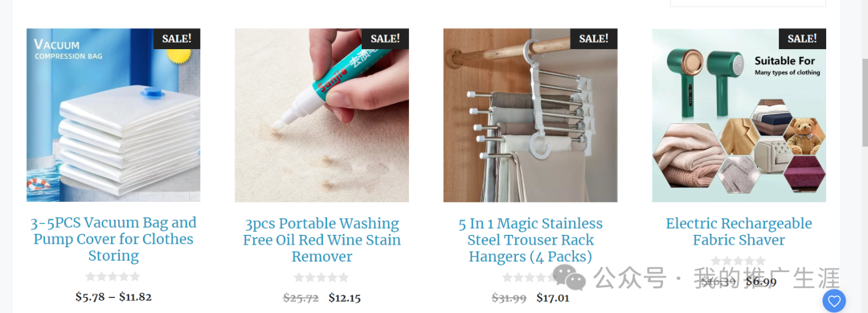868x313 pixels.
Task: Click SALE! badge on vacuum bag product
Action: [x=177, y=39]
